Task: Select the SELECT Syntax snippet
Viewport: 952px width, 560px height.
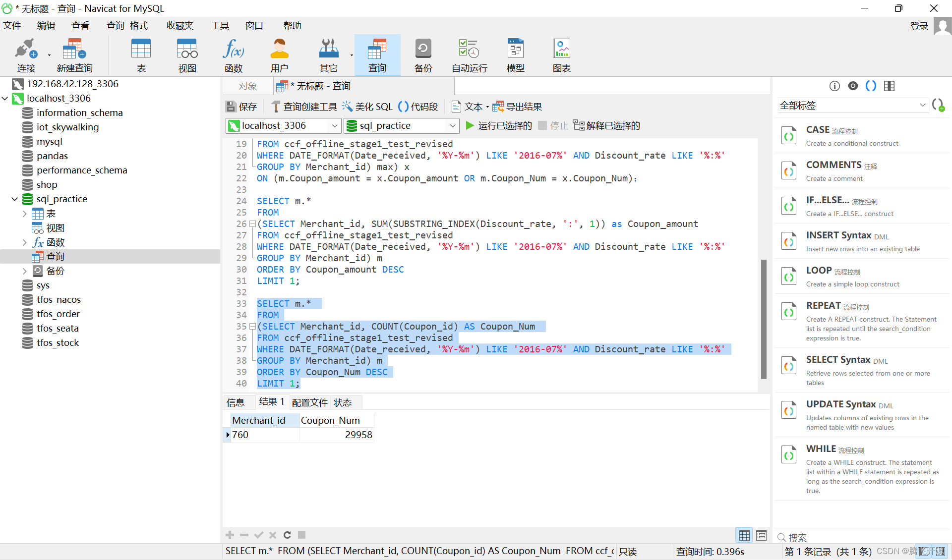Action: 862,370
